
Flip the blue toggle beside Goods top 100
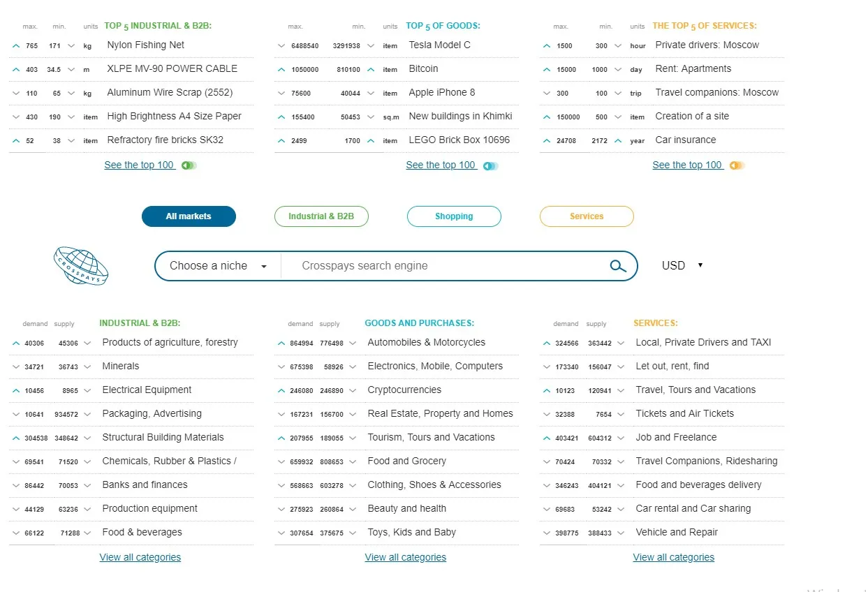tap(490, 166)
